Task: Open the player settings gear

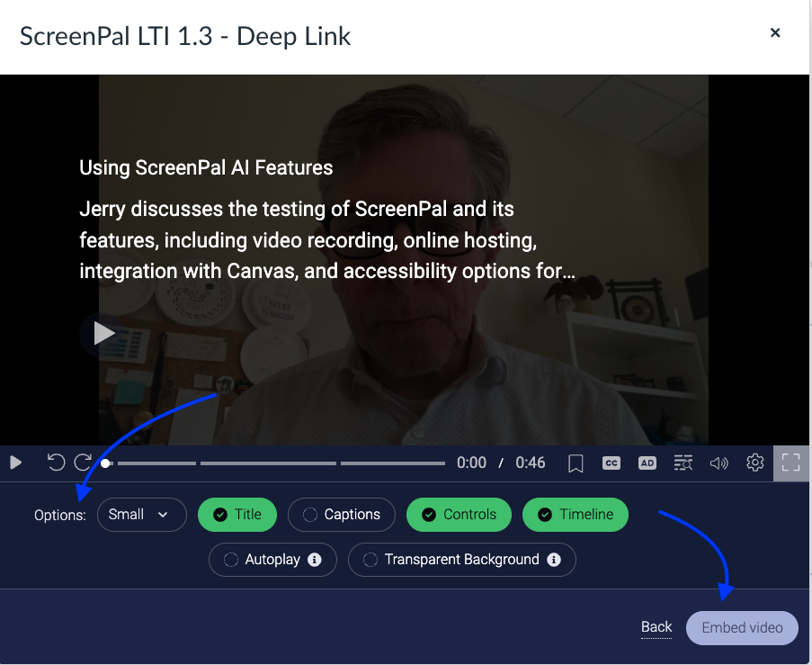Action: click(755, 463)
